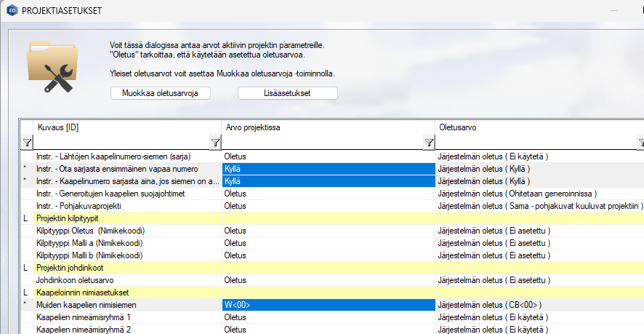Collapse the Projektin johdinkoot group row
The height and width of the screenshot is (334, 644).
click(26, 267)
